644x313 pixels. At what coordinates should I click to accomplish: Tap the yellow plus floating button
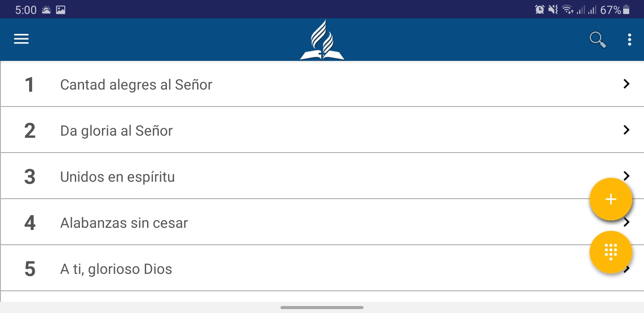pos(610,199)
